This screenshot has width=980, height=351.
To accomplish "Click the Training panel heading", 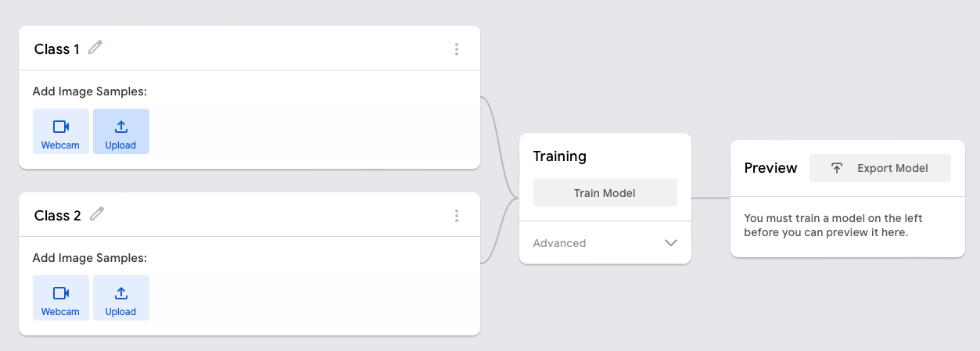I will (x=559, y=156).
